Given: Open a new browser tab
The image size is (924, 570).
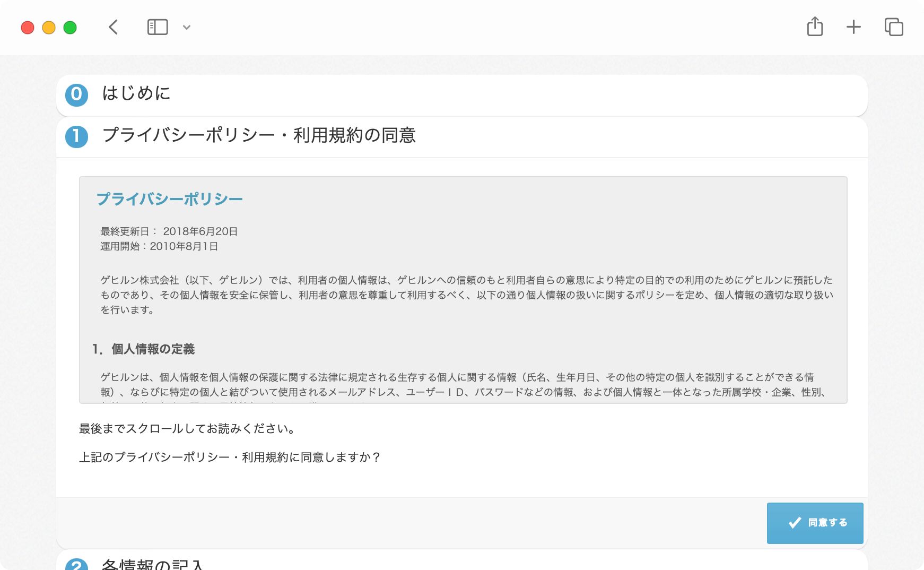Looking at the screenshot, I should pos(854,27).
